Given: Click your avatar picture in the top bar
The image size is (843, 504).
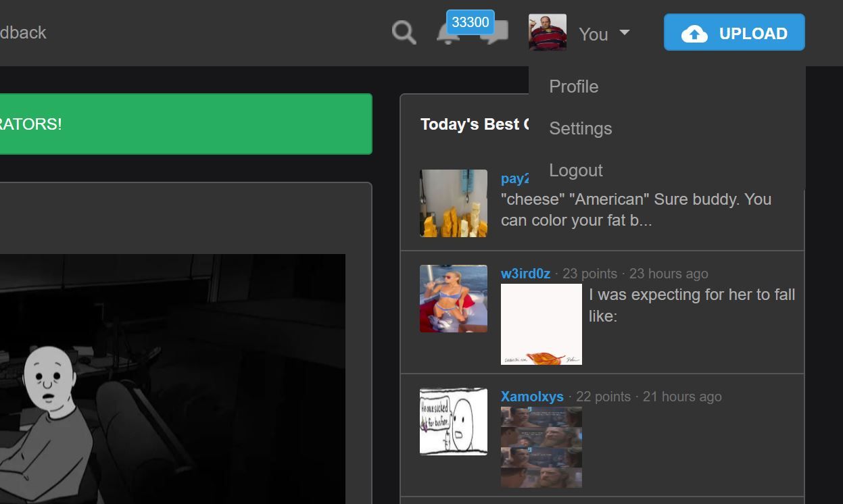Looking at the screenshot, I should pos(547,32).
